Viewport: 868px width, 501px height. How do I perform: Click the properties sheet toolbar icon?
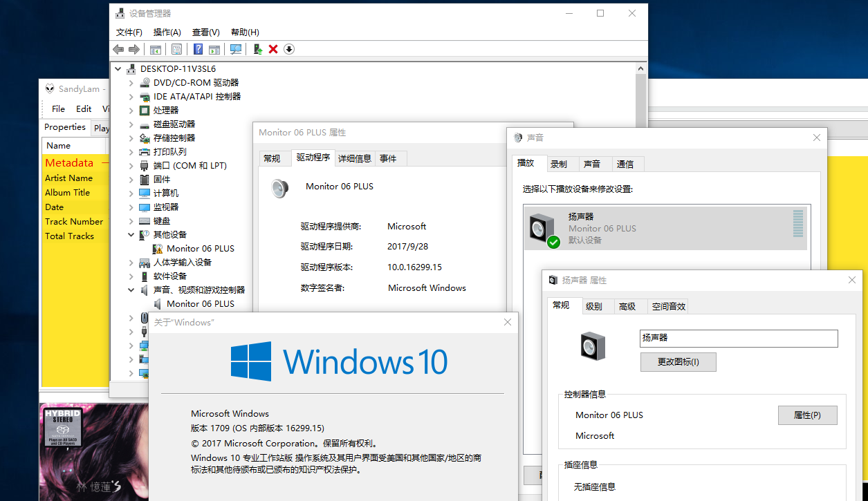[176, 49]
